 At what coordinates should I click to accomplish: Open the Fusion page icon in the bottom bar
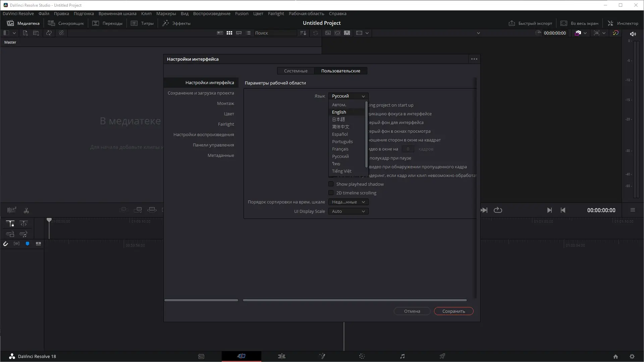322,356
